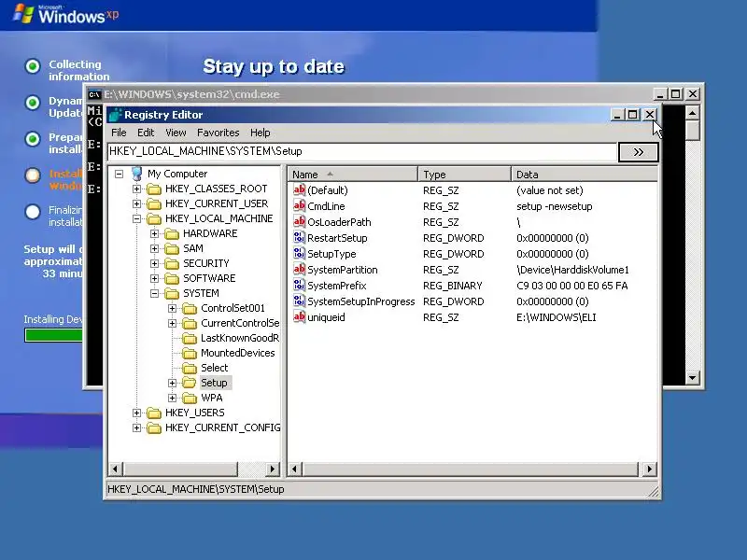Click the RestartSetup DWORD value icon
Viewport: 747px width, 560px height.
299,238
